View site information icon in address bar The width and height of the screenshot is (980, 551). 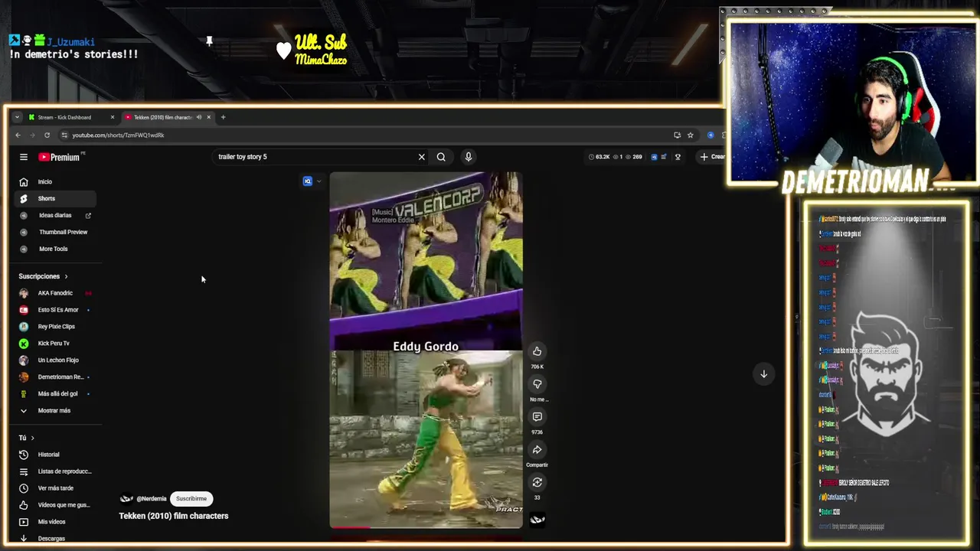click(x=64, y=135)
